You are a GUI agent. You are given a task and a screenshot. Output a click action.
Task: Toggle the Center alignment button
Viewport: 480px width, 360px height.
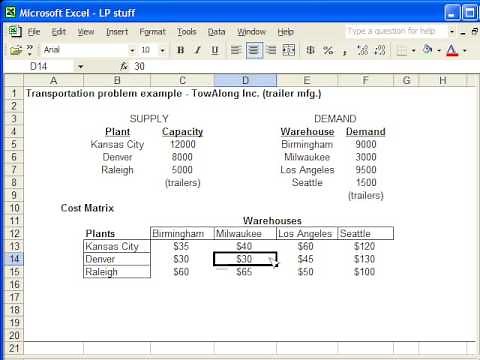click(x=254, y=50)
